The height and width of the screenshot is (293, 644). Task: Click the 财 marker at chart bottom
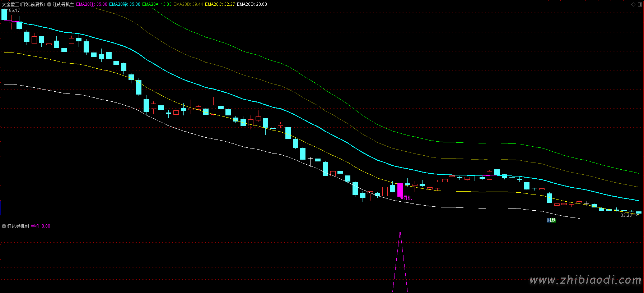[x=549, y=220]
